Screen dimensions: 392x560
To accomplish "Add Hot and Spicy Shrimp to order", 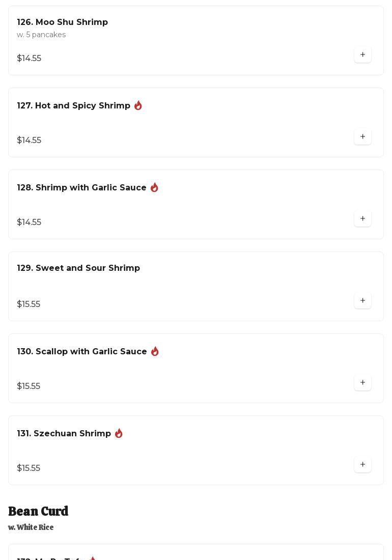I will coord(362,136).
